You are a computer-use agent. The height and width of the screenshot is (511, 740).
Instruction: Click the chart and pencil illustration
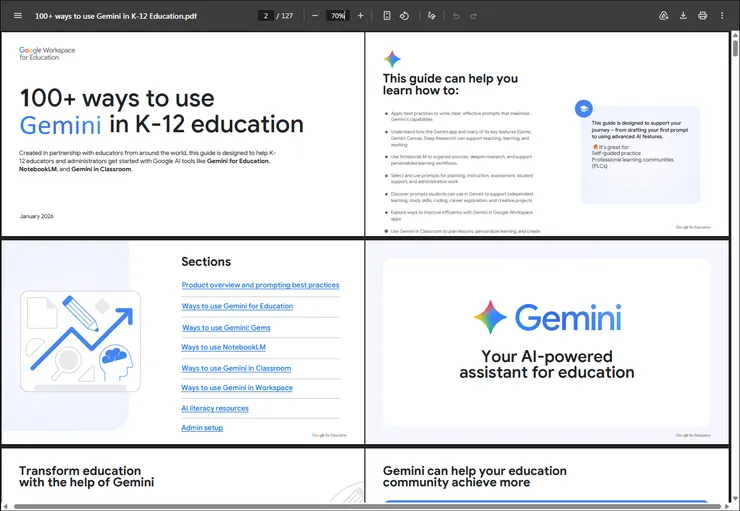tap(80, 341)
